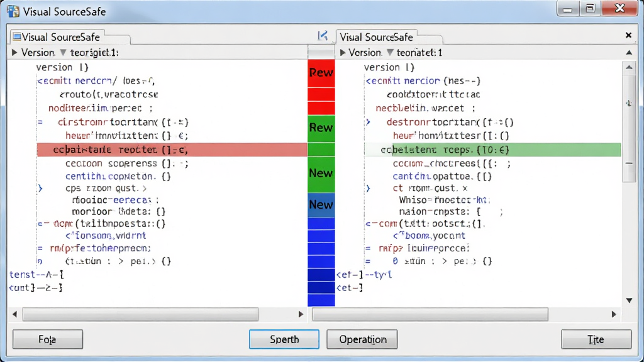Click the = marker beside 'cirstromrtocritanx' line
The height and width of the screenshot is (362, 644).
coord(40,123)
